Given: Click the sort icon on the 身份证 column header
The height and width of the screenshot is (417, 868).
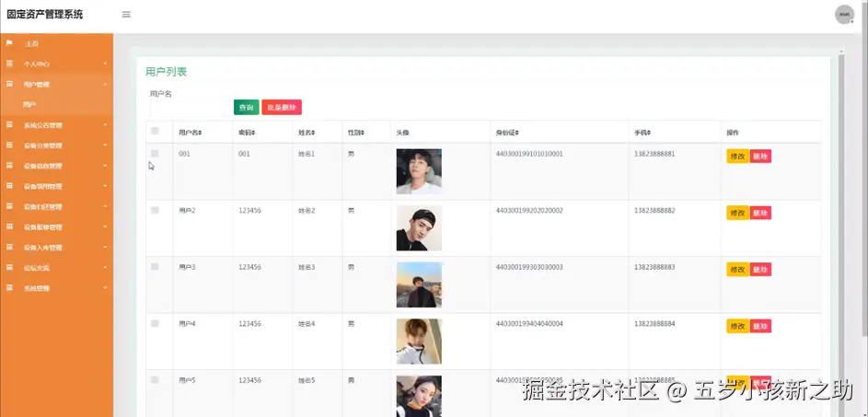Looking at the screenshot, I should [x=517, y=133].
